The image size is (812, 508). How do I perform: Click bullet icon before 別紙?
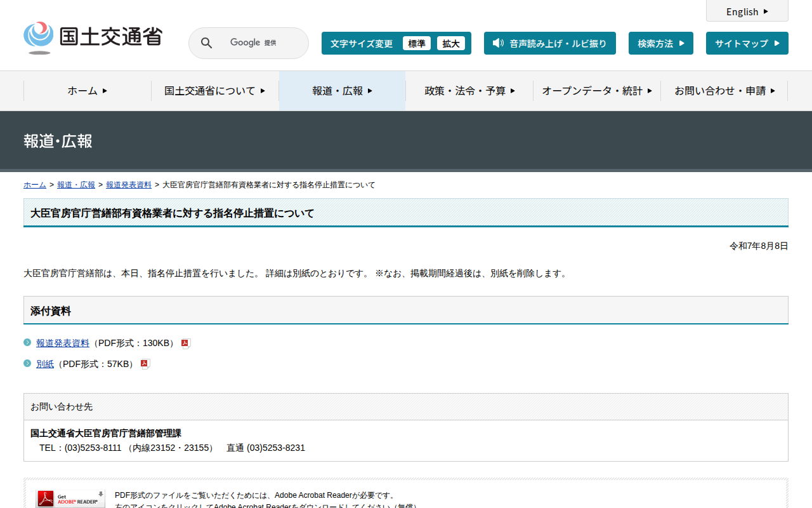coord(27,364)
